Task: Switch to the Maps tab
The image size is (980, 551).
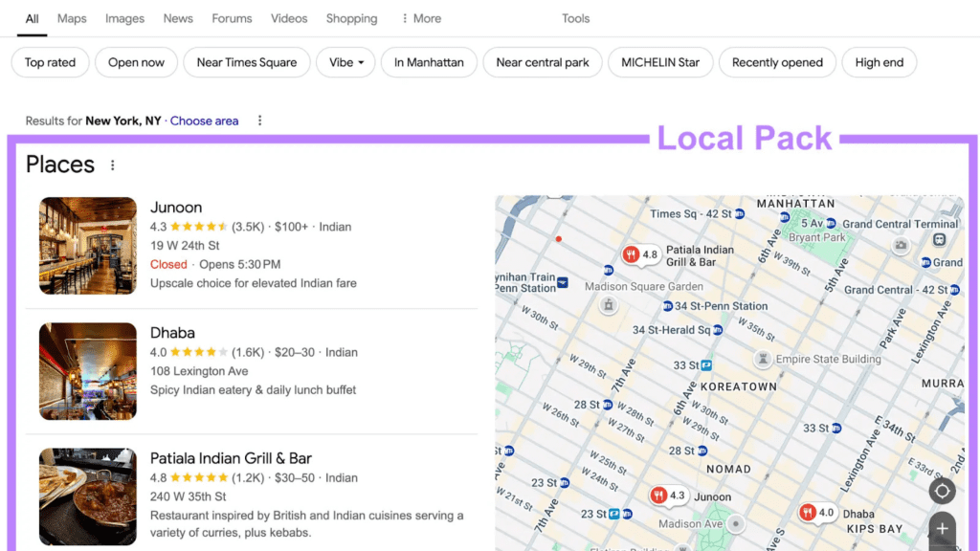Action: point(72,18)
